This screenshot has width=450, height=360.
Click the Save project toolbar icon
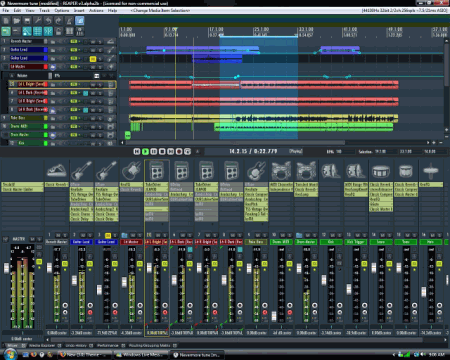(x=27, y=21)
